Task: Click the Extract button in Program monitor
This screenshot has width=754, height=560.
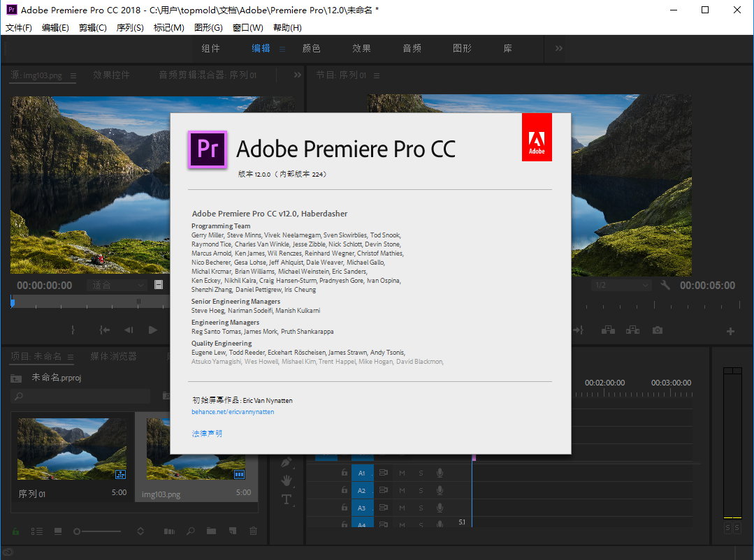Action: tap(633, 330)
